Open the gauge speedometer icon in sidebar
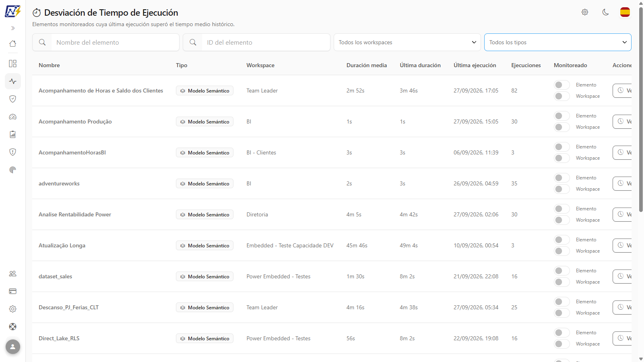Viewport: 644px width, 362px height. (x=13, y=117)
